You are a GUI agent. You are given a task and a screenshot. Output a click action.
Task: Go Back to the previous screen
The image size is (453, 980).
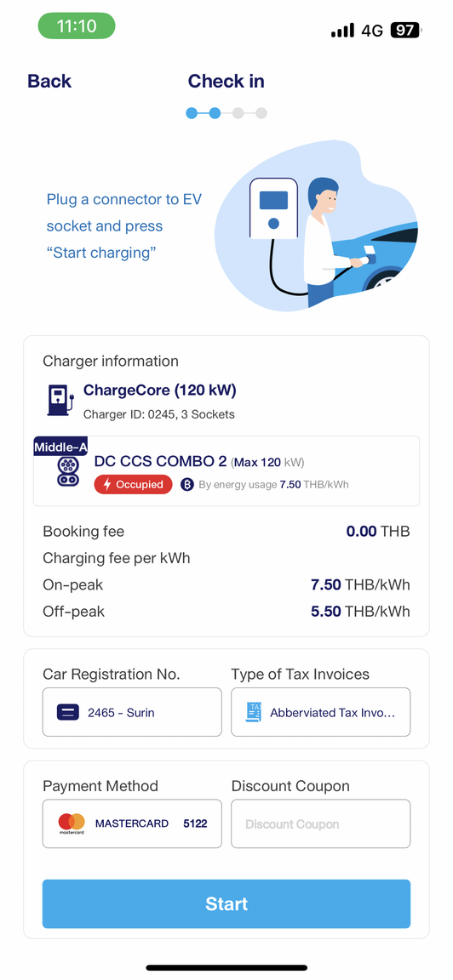49,82
